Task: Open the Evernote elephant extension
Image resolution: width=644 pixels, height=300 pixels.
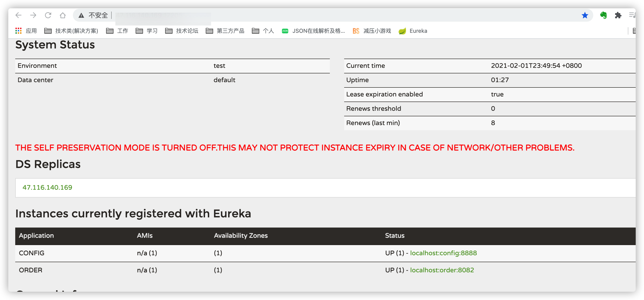Action: click(x=603, y=15)
